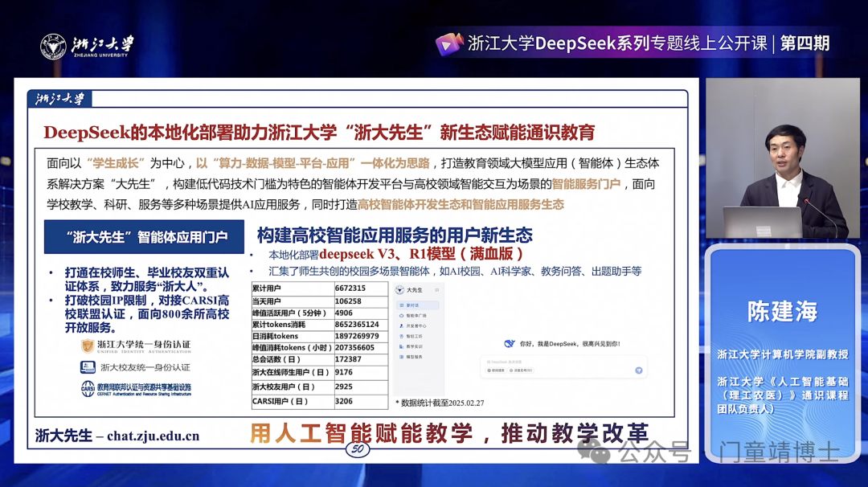The width and height of the screenshot is (868, 487).
Task: Click the 累计用户 value 6672315
Action: pos(350,289)
